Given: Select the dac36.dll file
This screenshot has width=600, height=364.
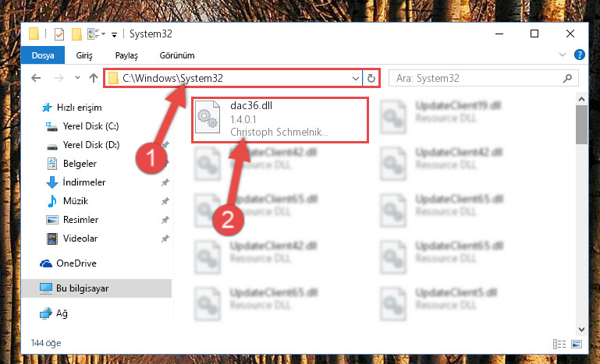Looking at the screenshot, I should tap(280, 120).
